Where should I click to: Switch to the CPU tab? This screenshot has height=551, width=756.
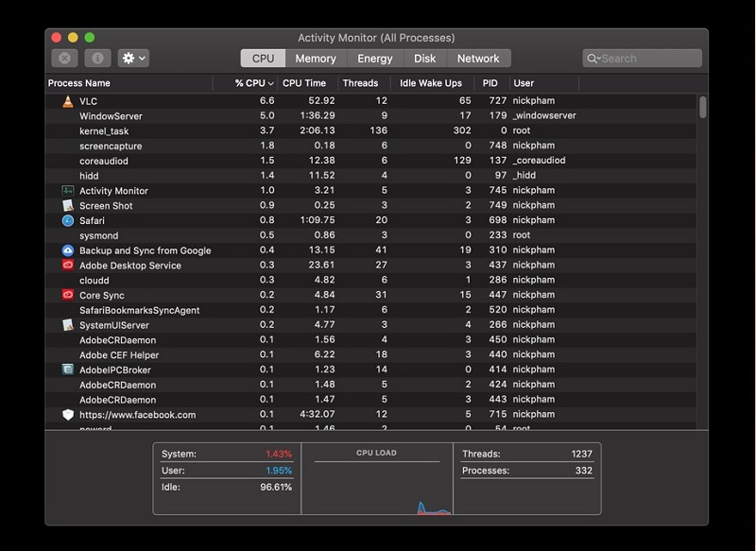264,59
